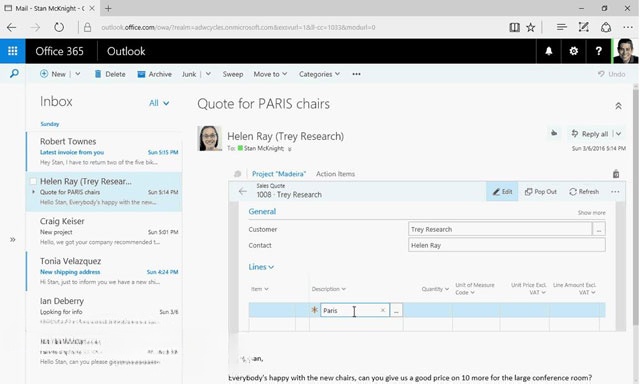Collapse the General section heading
This screenshot has width=640, height=384.
click(x=262, y=211)
